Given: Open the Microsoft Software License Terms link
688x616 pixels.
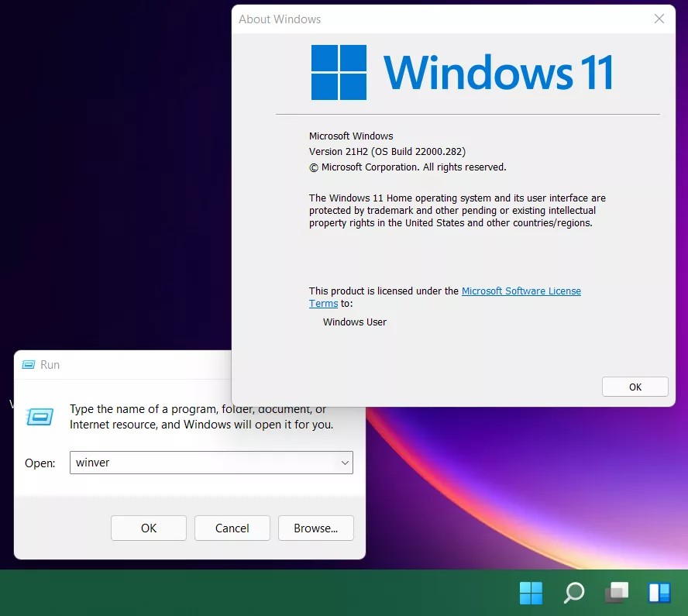Looking at the screenshot, I should (x=521, y=291).
